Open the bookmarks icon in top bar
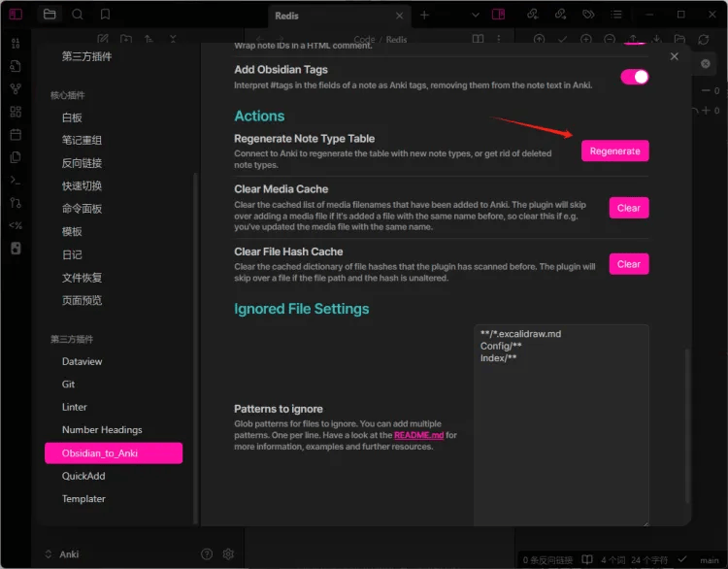The image size is (728, 569). (105, 15)
